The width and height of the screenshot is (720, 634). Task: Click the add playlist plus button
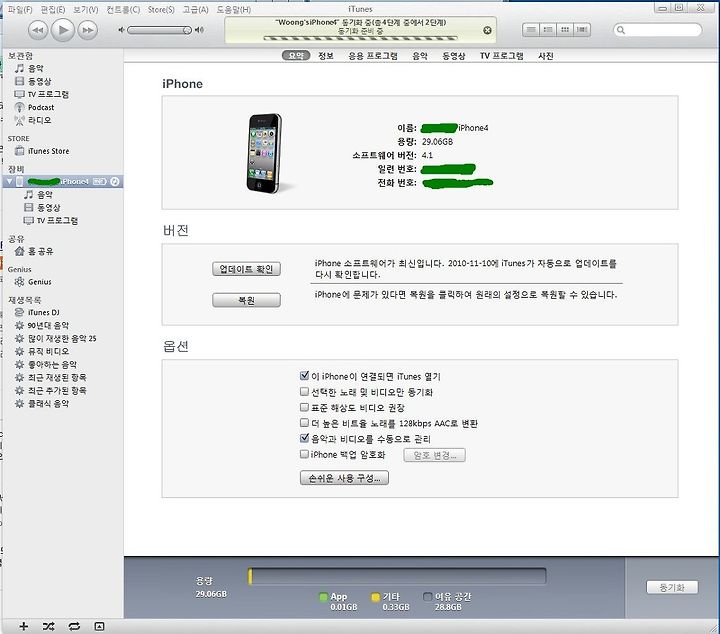(x=23, y=626)
